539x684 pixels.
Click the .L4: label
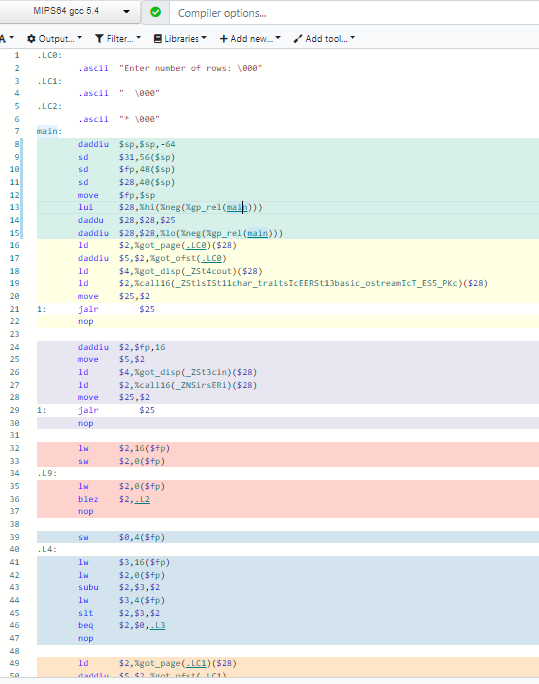tap(47, 549)
